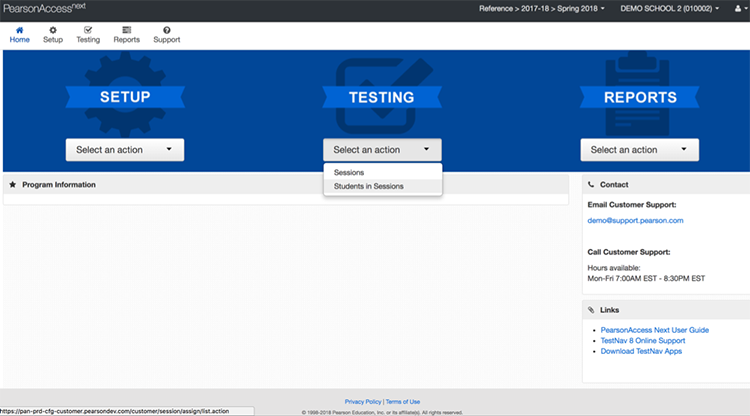The width and height of the screenshot is (750, 416).
Task: Open the Reference 2017-18 Spring 2018 selector
Action: [540, 8]
